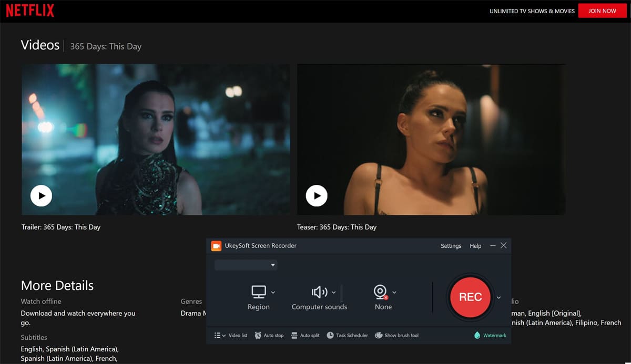
Task: Open the Settings menu
Action: [451, 246]
